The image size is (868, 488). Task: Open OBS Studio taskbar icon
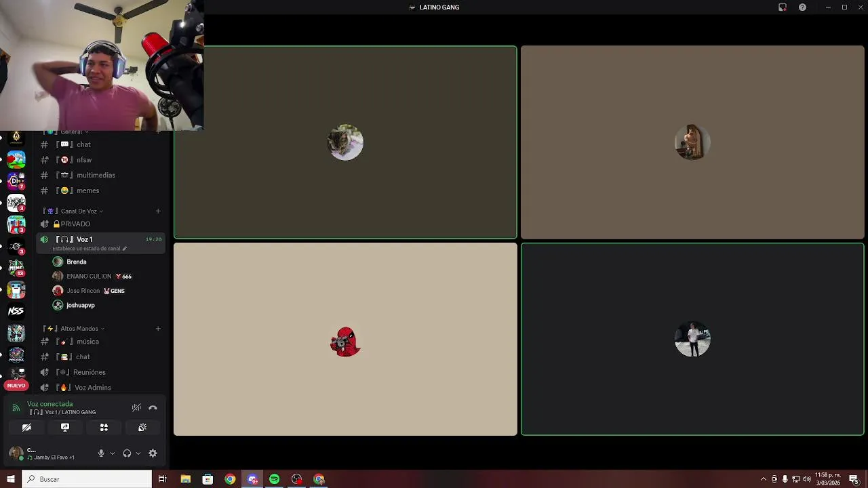pos(296,479)
